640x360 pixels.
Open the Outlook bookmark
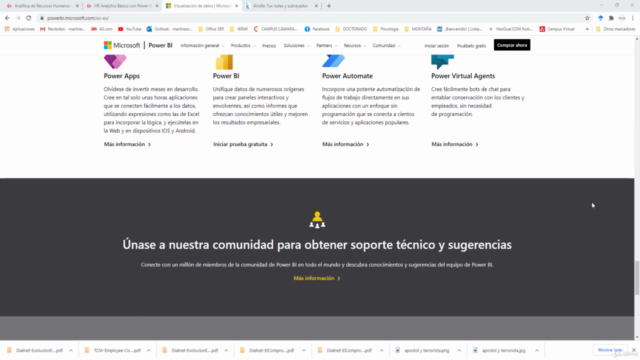click(x=169, y=29)
